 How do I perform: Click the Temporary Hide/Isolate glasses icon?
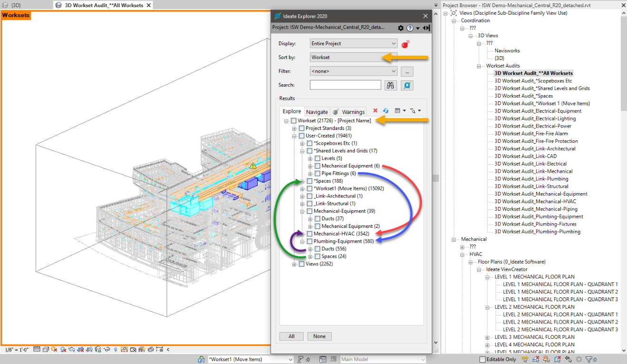click(x=107, y=349)
